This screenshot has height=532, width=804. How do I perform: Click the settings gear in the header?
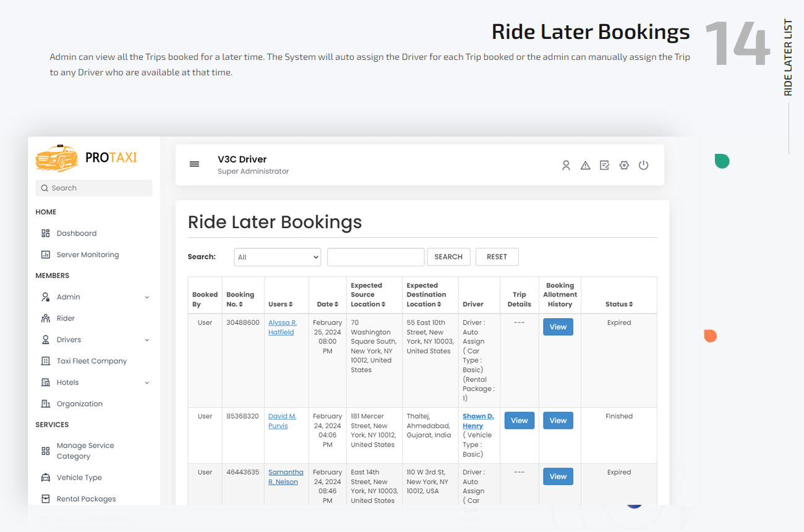click(623, 165)
